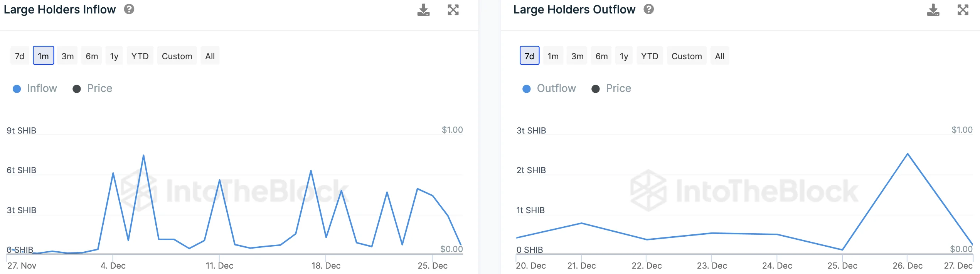Select 3m range on Inflow chart
Image resolution: width=980 pixels, height=274 pixels.
pos(67,56)
